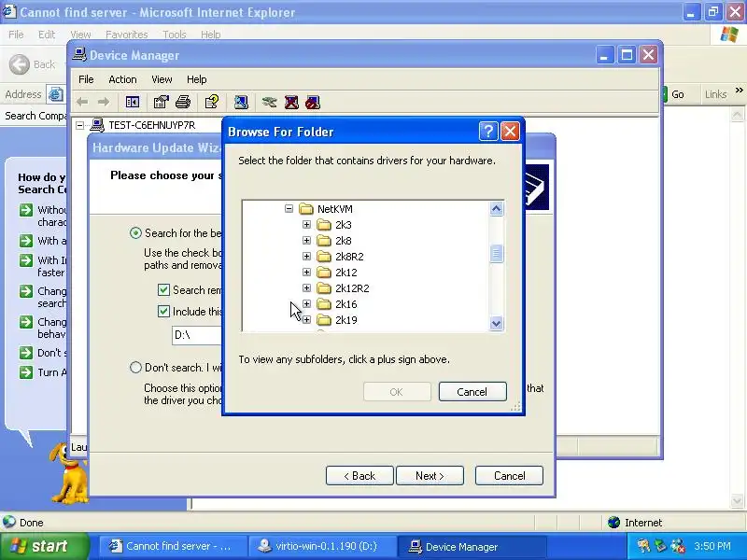This screenshot has height=560, width=747.
Task: Select the 2k16 folder icon
Action: [x=324, y=304]
